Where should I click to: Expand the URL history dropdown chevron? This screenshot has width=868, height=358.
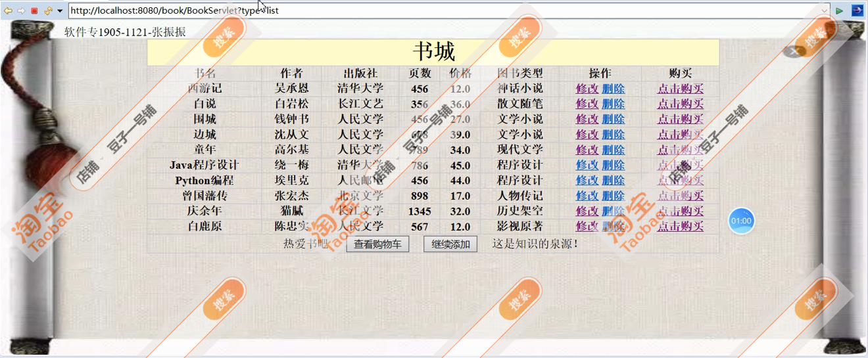[825, 11]
